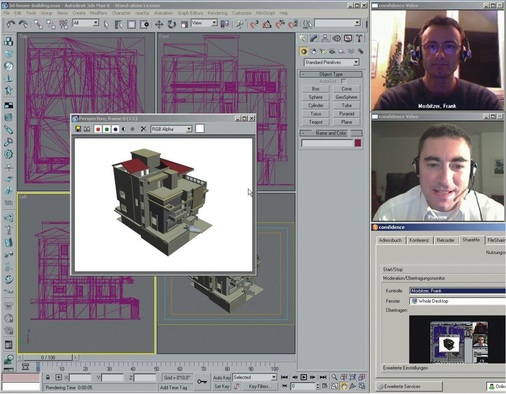Click Clone Rendered Frame icon in render window
The image size is (506, 394).
pos(87,129)
